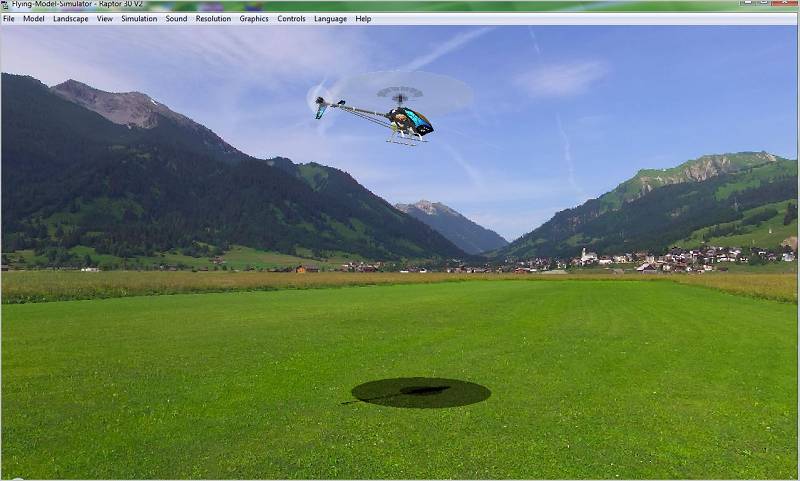800x481 pixels.
Task: Open the Controls menu
Action: (x=291, y=19)
